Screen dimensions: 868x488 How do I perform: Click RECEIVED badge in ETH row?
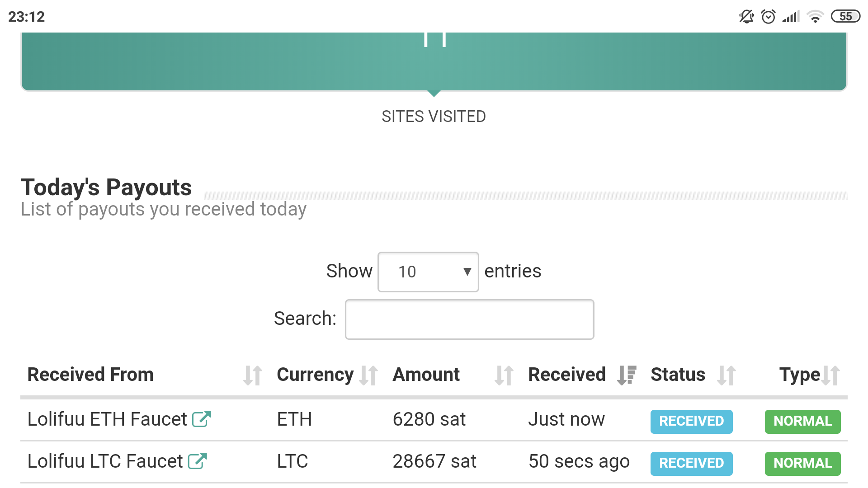coord(691,422)
